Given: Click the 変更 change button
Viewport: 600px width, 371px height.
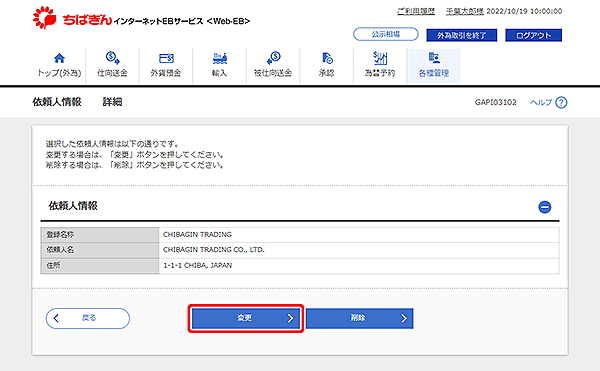Looking at the screenshot, I should [x=246, y=318].
